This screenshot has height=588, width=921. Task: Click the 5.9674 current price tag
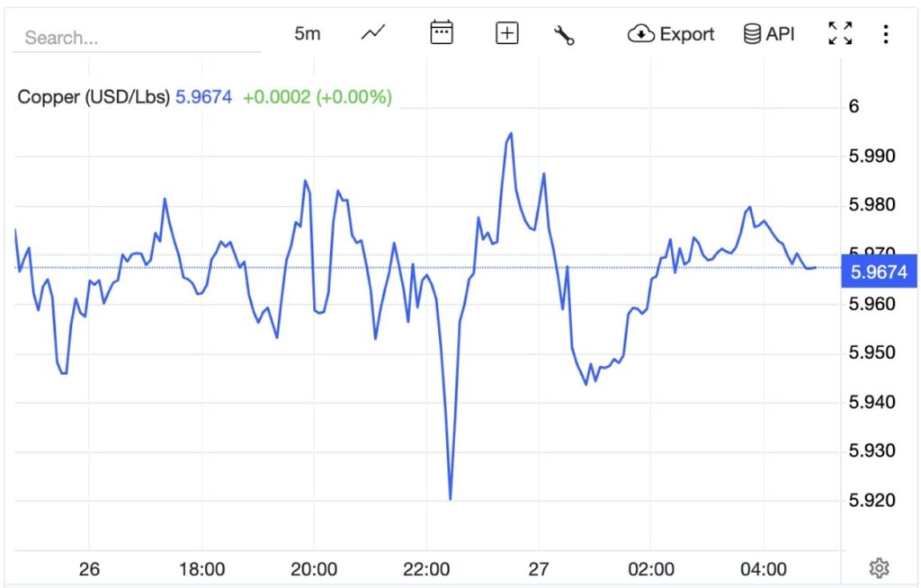(x=878, y=270)
